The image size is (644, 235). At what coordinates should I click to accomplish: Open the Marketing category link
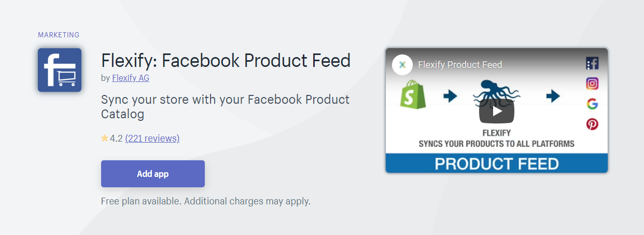[59, 35]
